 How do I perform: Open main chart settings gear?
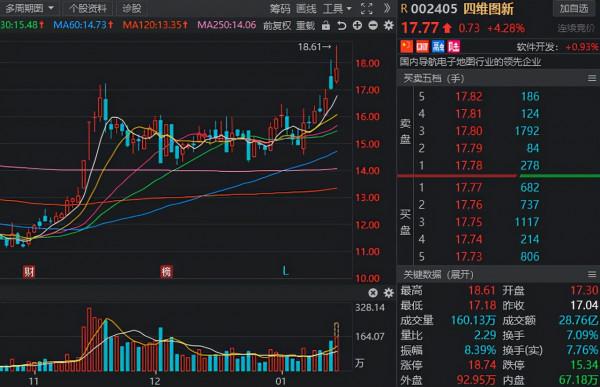(x=388, y=26)
